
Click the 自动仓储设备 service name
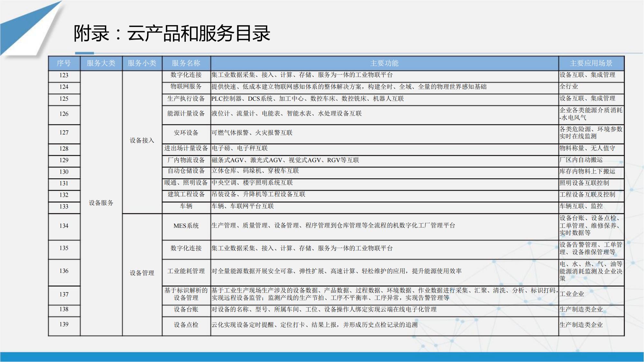pyautogui.click(x=186, y=171)
